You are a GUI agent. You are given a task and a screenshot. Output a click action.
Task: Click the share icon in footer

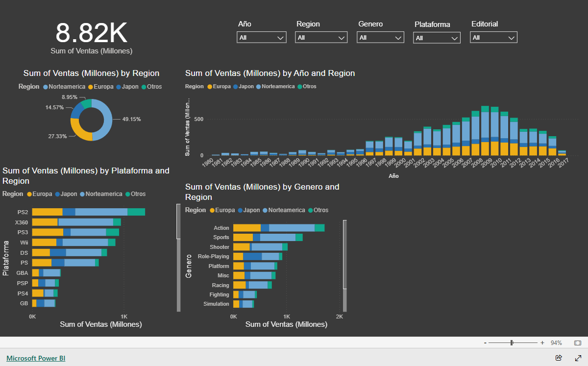(559, 358)
